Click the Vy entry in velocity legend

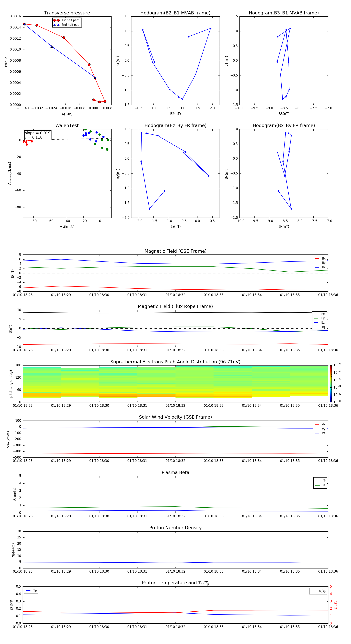tap(320, 429)
